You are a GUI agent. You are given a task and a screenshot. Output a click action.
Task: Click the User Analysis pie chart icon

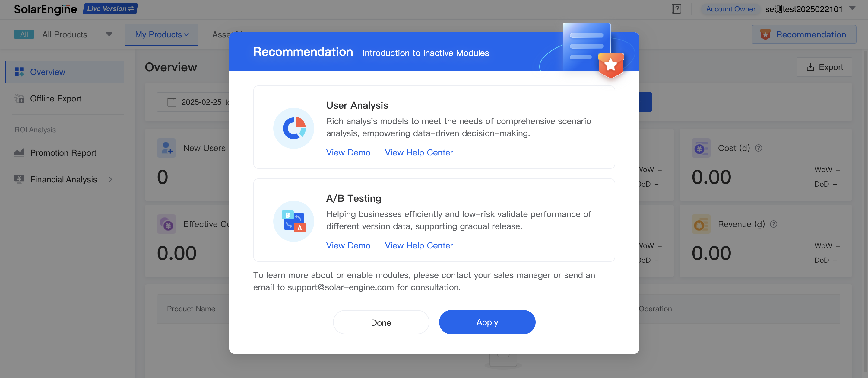click(293, 128)
